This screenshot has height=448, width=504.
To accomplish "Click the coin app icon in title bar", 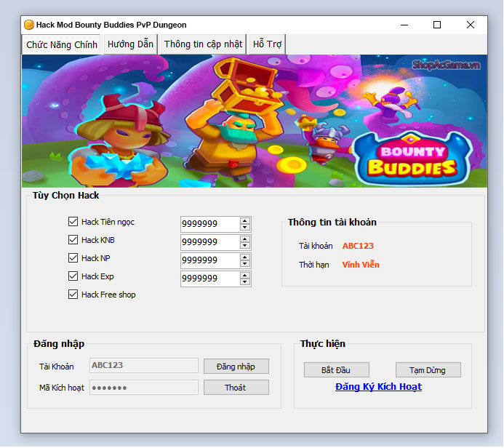I will [x=29, y=25].
